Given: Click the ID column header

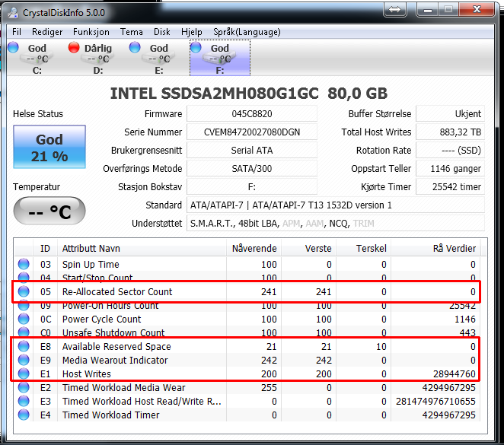Looking at the screenshot, I should click(46, 248).
